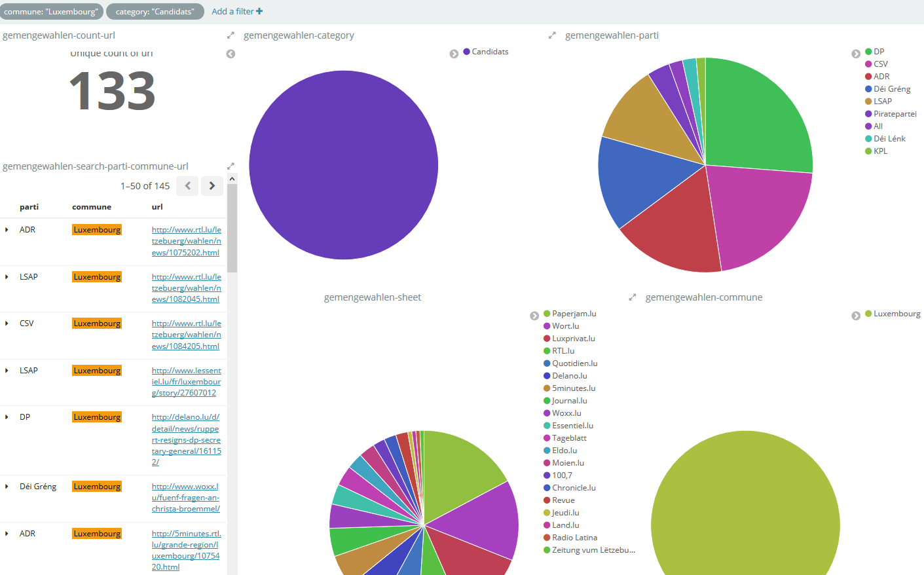Collapse the parti chart legend

pos(856,54)
